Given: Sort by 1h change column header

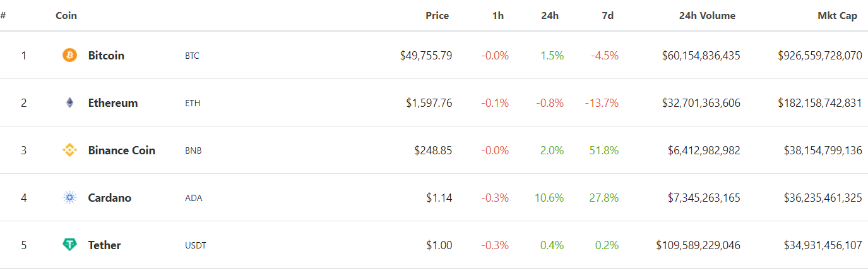Looking at the screenshot, I should (498, 16).
